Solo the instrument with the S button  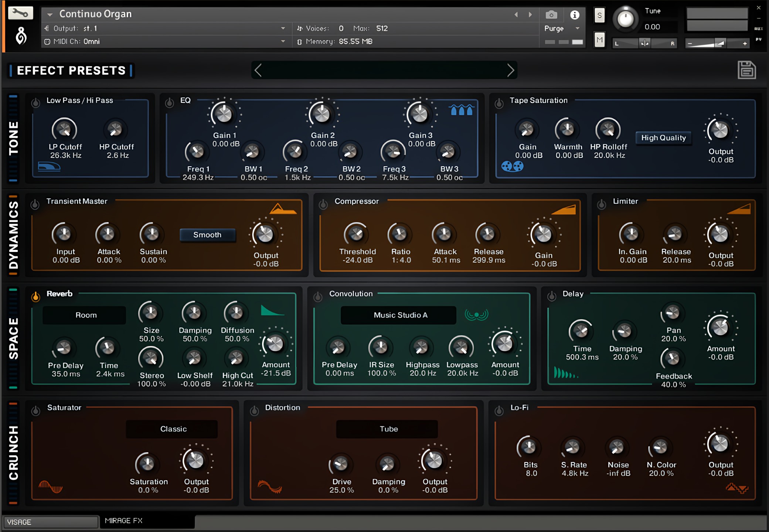tap(599, 16)
